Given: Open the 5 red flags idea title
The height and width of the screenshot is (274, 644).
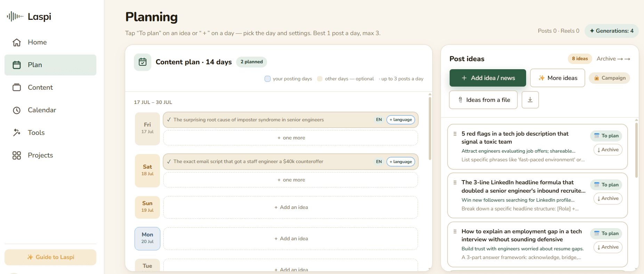Looking at the screenshot, I should tap(515, 138).
